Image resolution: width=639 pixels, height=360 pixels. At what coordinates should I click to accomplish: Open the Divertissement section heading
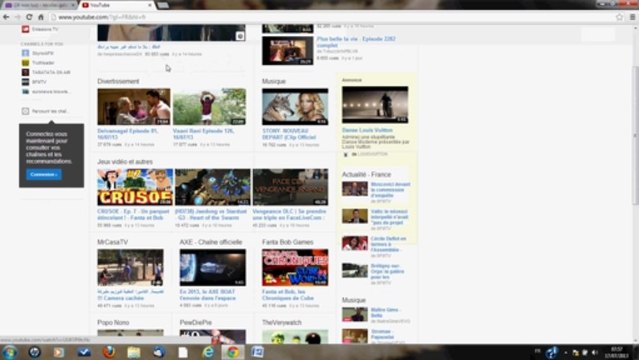pyautogui.click(x=118, y=81)
